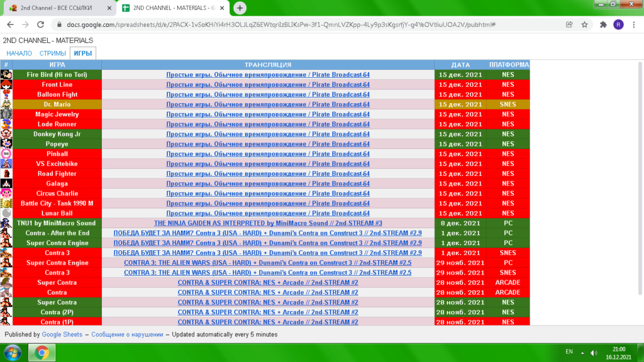Open the СТРИМЫ sheet tab
Image resolution: width=644 pixels, height=362 pixels.
tap(53, 53)
